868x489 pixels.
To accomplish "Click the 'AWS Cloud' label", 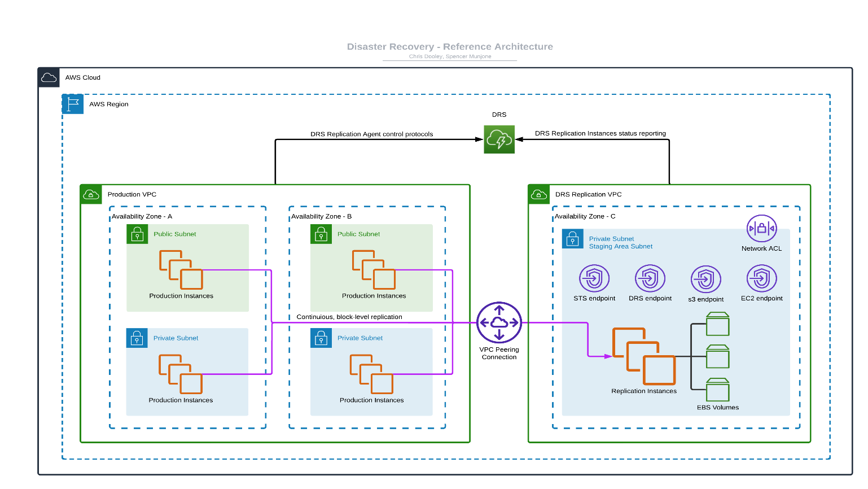I will (x=83, y=78).
